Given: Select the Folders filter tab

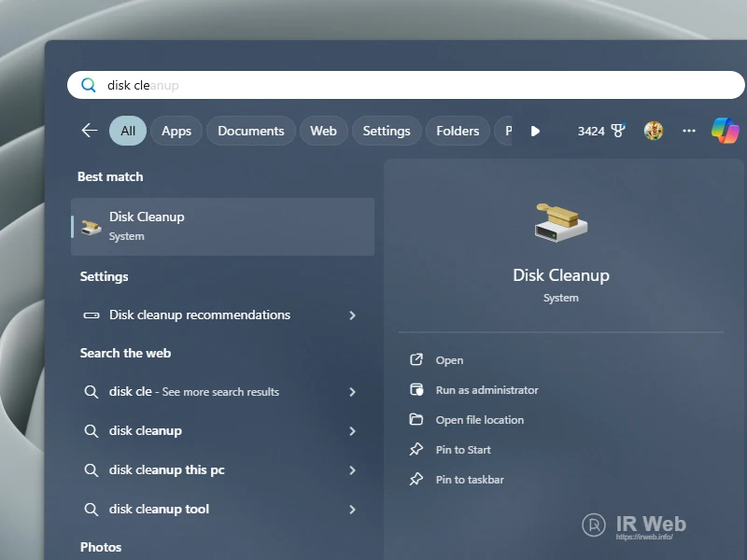Looking at the screenshot, I should (458, 131).
